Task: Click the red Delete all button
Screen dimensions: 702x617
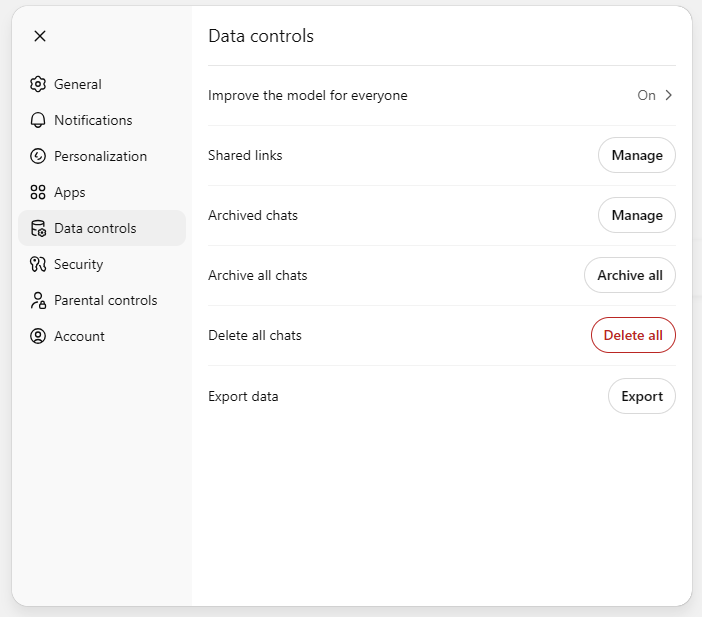Action: (x=633, y=335)
